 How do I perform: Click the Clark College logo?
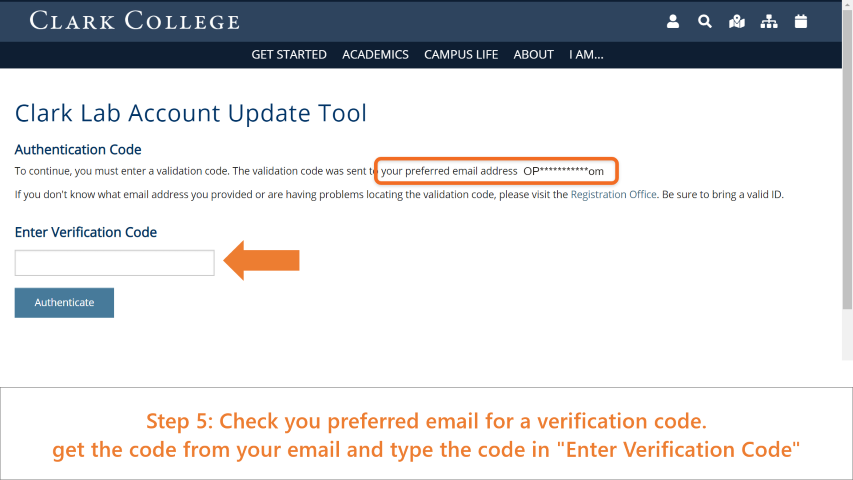pyautogui.click(x=134, y=21)
